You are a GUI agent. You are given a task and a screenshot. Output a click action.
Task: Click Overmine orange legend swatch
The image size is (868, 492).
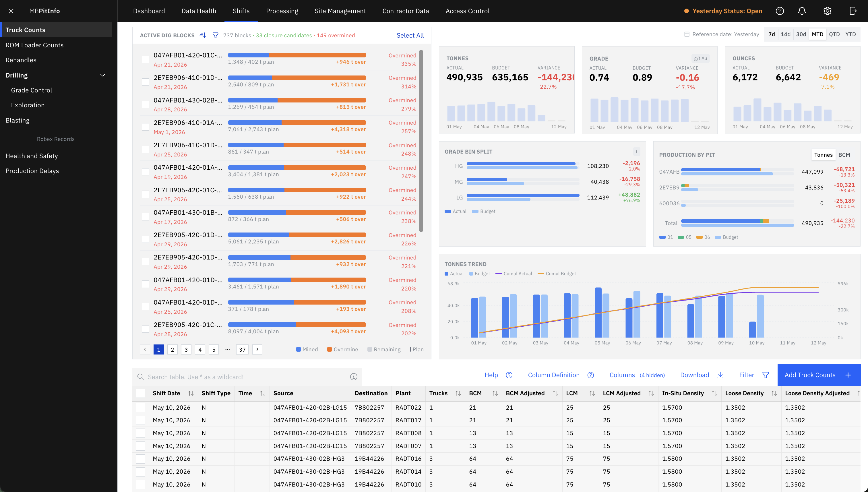click(330, 349)
